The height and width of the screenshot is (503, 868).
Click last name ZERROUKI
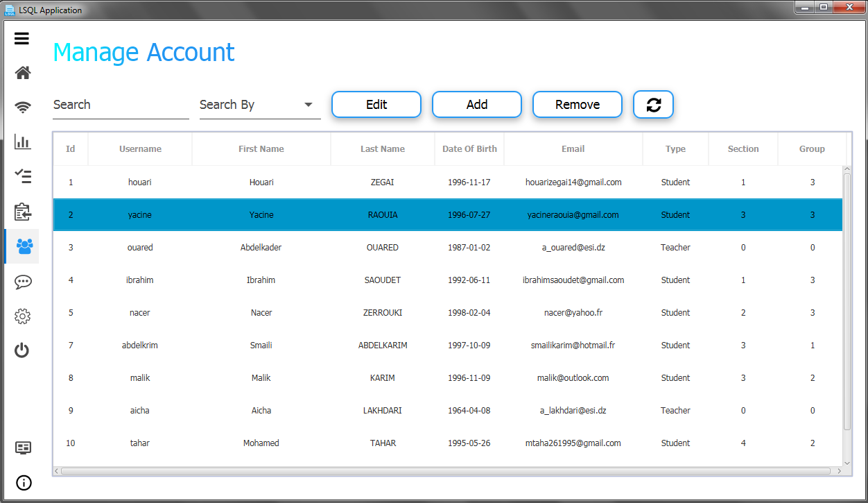(383, 313)
